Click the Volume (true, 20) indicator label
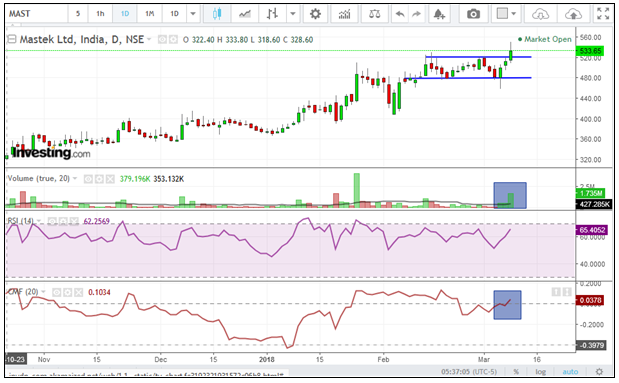The width and height of the screenshot is (619, 383). [x=38, y=178]
